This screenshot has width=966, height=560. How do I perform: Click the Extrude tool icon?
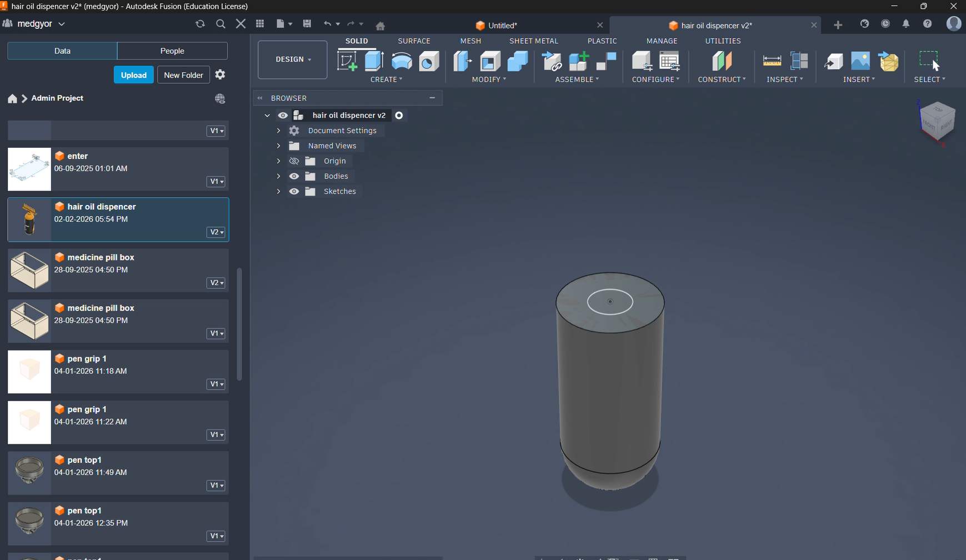point(374,61)
